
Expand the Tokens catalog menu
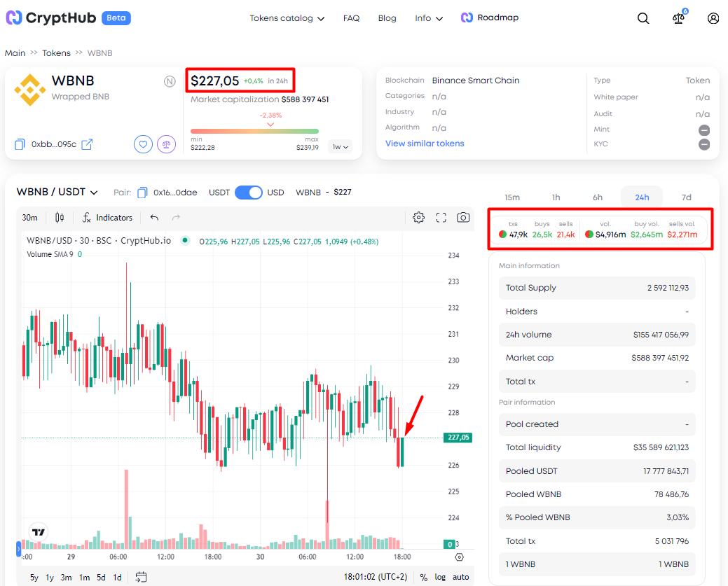(287, 18)
